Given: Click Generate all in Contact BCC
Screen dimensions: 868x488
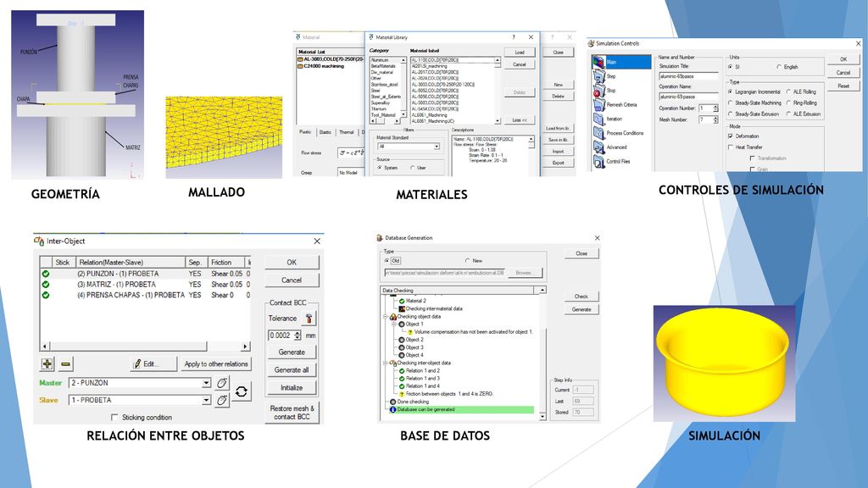Looking at the screenshot, I should click(x=292, y=370).
